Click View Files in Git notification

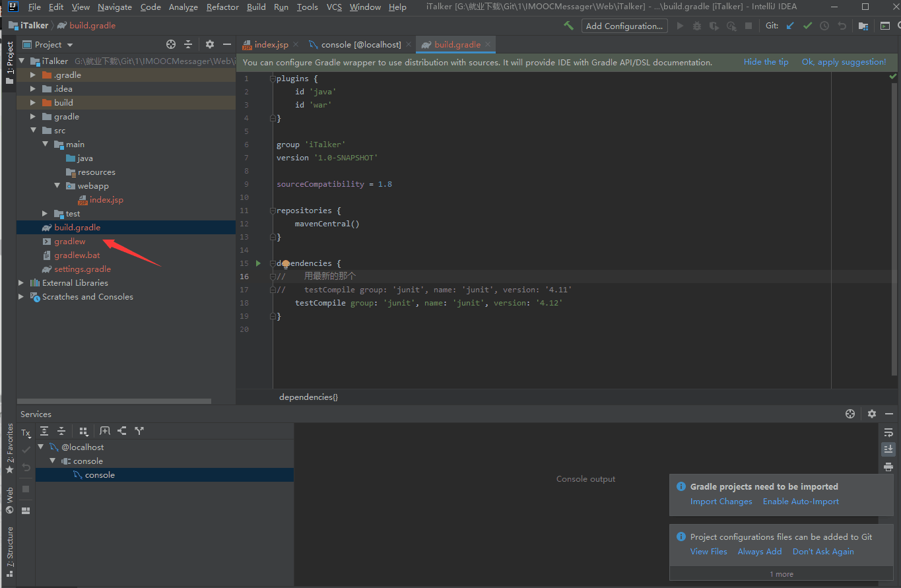click(x=708, y=552)
